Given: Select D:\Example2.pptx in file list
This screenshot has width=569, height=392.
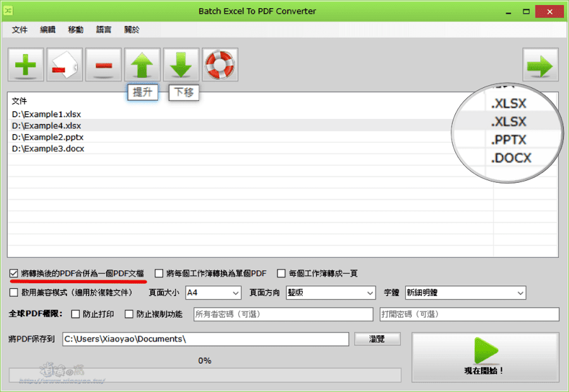Looking at the screenshot, I should coord(47,137).
